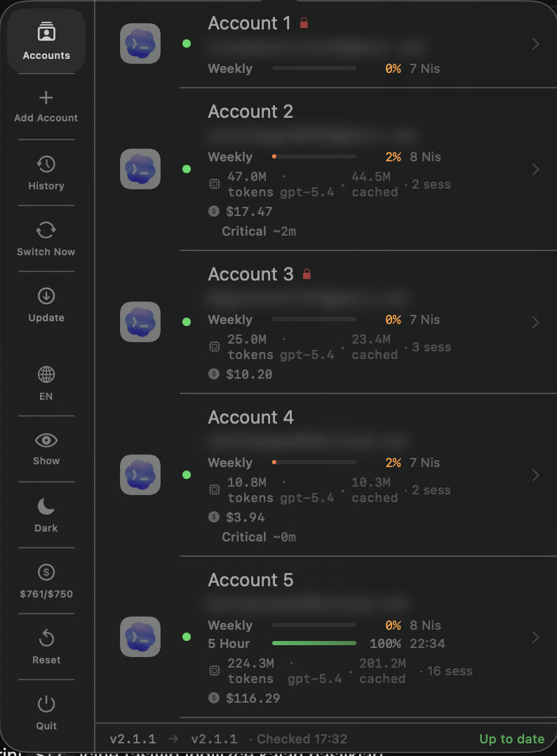Image resolution: width=557 pixels, height=756 pixels.
Task: Expand Account 1 details with its chevron
Action: 536,42
